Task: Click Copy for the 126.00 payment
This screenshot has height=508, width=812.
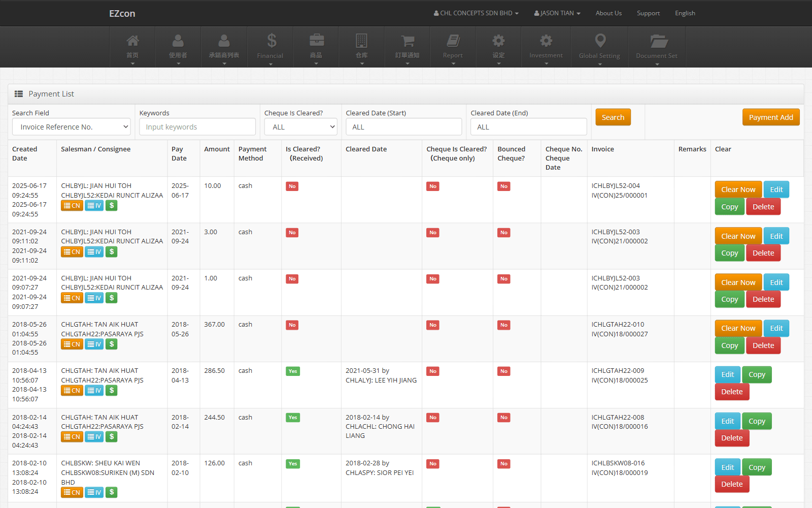Action: [x=757, y=467]
